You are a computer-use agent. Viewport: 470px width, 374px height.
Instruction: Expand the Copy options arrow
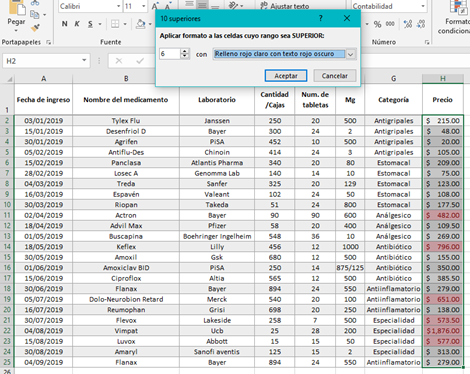click(45, 15)
